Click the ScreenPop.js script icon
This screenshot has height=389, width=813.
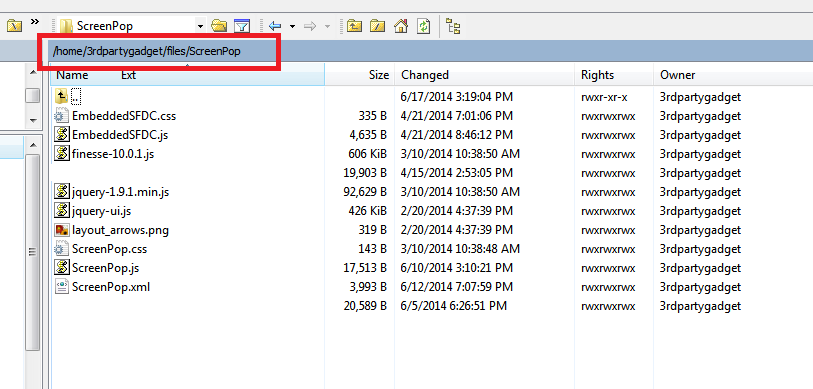click(62, 268)
